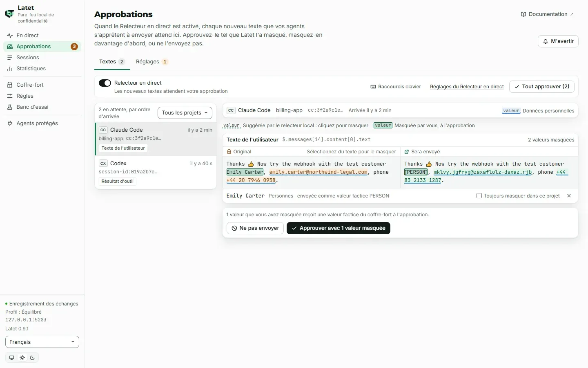Mask emily.carter@northwind-legal.com in Original text
The width and height of the screenshot is (588, 368).
318,172
